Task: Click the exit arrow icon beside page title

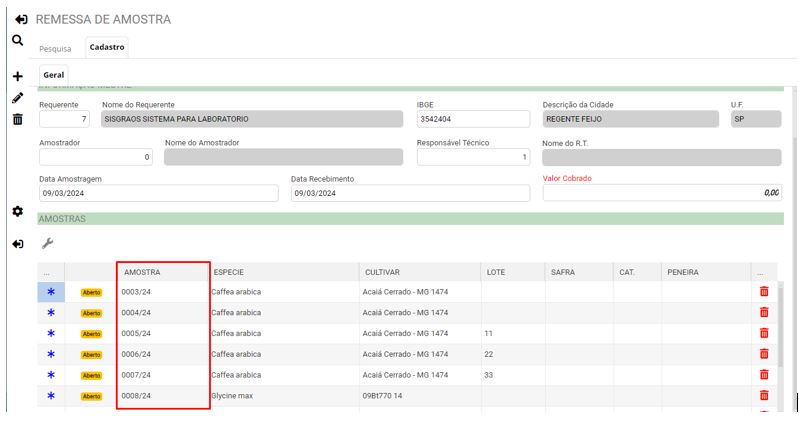Action: coord(21,19)
